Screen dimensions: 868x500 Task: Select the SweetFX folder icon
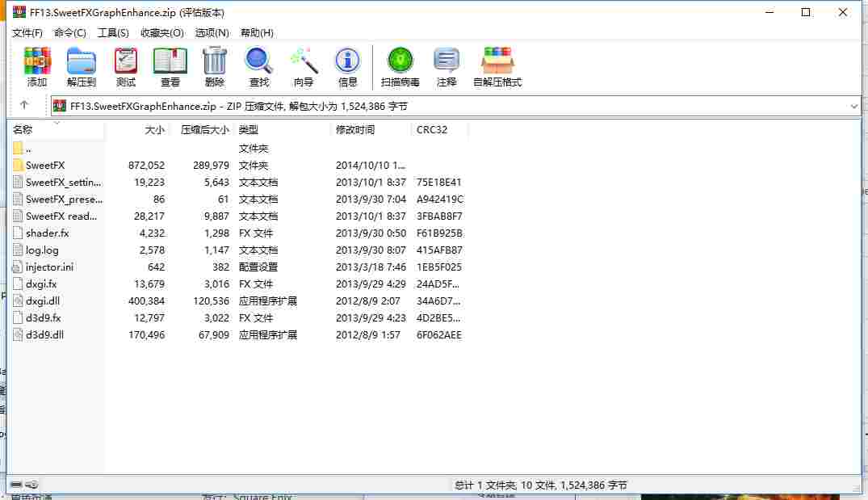tap(18, 165)
